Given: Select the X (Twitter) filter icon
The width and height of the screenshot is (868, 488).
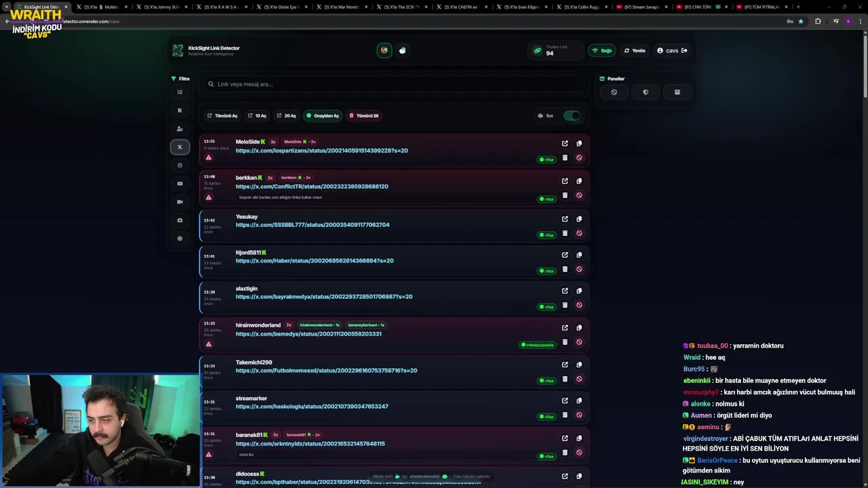Looking at the screenshot, I should pos(180,147).
